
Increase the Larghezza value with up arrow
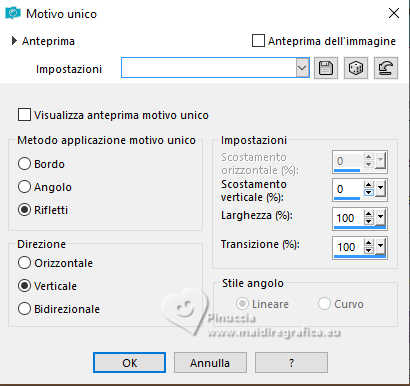368,214
